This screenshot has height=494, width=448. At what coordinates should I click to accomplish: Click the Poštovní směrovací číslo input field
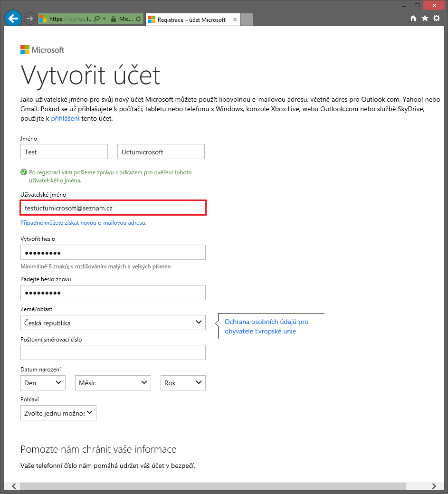coord(113,352)
